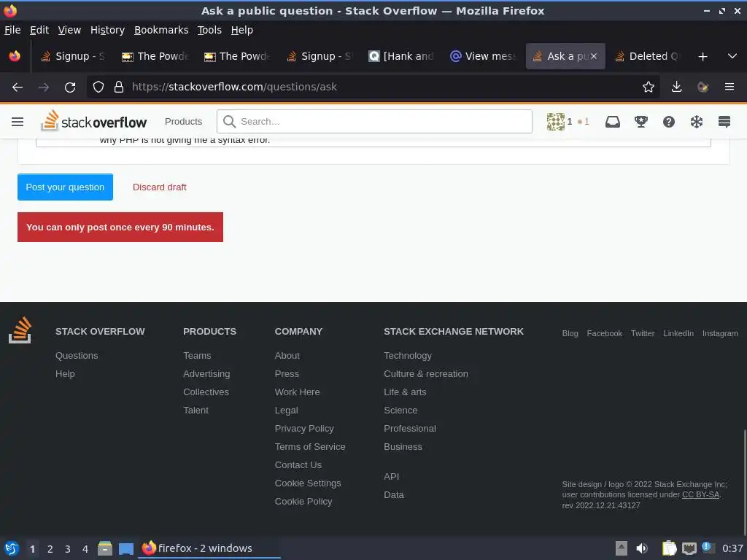Open Firefox View pinned icon

(x=15, y=56)
